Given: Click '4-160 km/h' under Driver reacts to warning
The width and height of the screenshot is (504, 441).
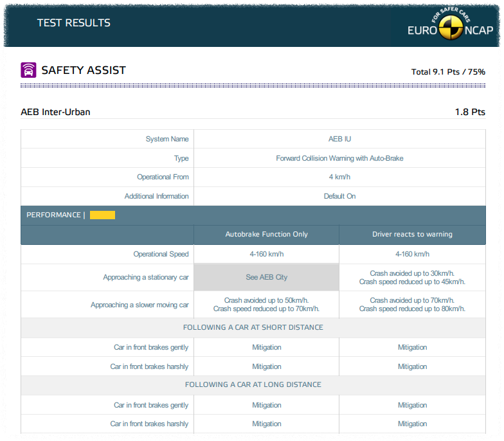Looking at the screenshot, I should coord(412,254).
